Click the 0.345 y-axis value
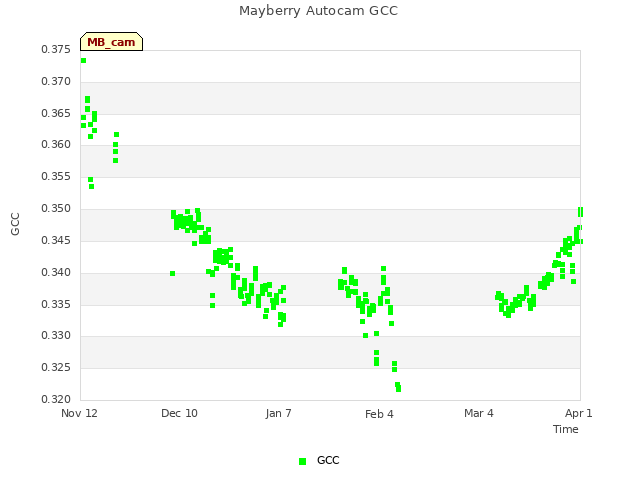The image size is (640, 480). (x=56, y=240)
